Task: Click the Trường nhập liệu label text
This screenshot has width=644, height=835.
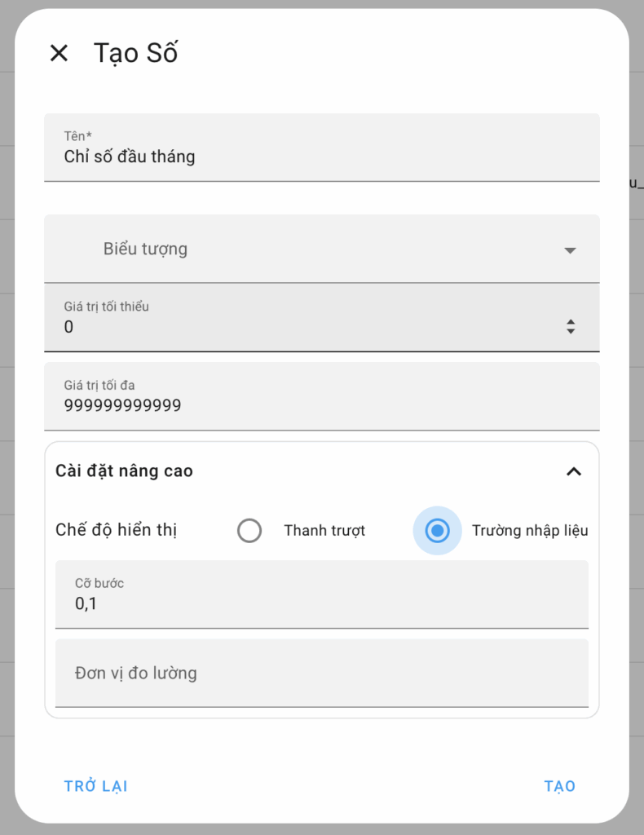Action: point(530,530)
